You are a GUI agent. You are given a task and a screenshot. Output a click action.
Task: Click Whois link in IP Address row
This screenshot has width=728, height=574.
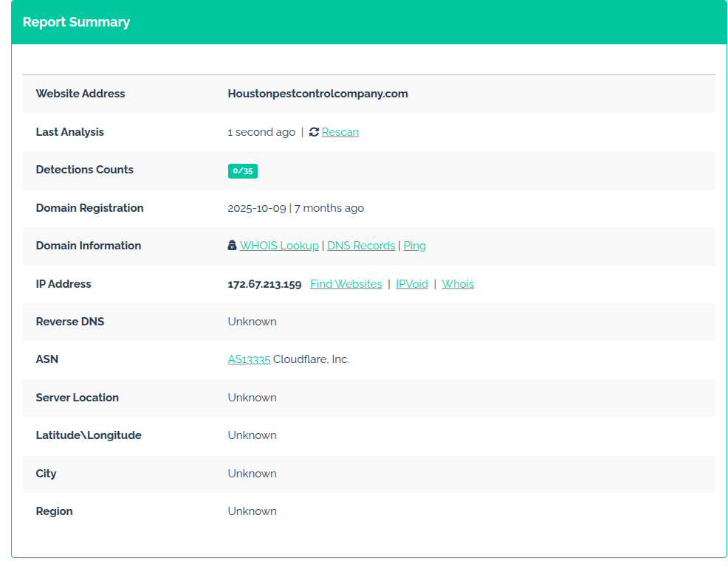click(457, 284)
